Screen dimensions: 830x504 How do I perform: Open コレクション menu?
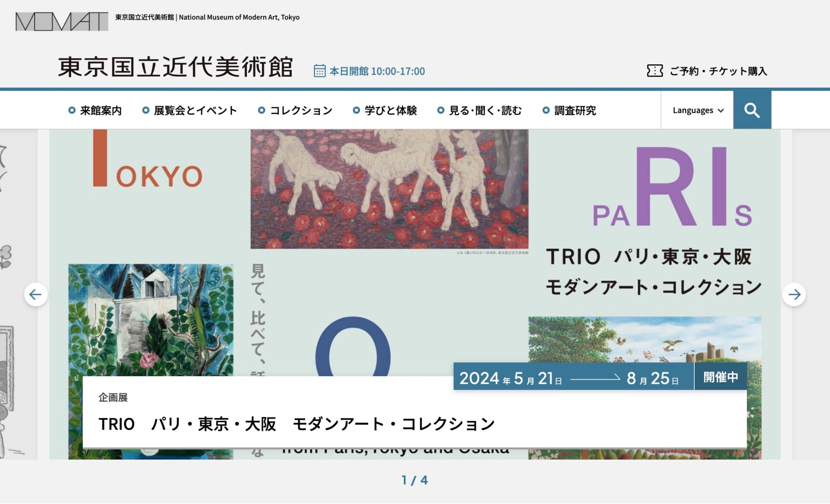(295, 111)
